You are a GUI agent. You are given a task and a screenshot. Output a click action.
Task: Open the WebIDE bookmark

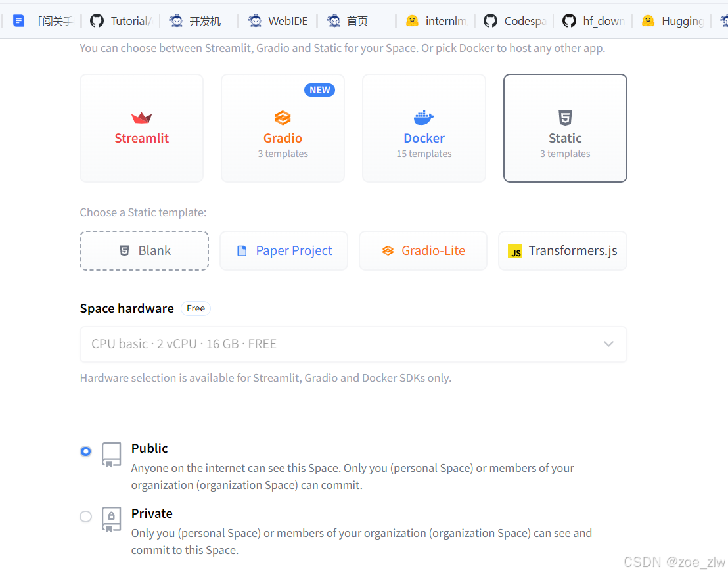[278, 21]
